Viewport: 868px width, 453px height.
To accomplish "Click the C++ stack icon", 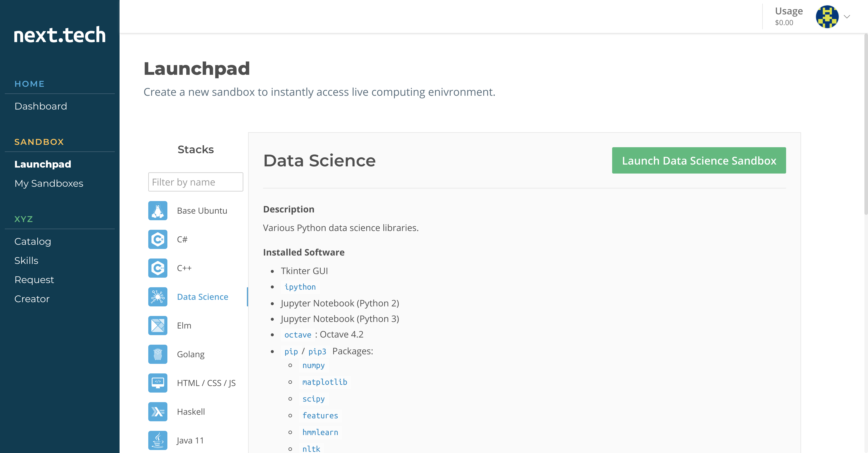I will [158, 268].
